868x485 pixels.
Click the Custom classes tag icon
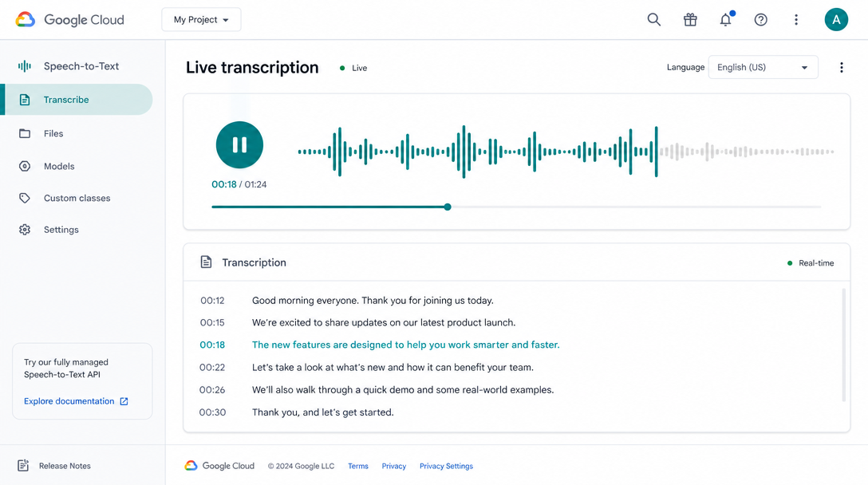tap(25, 198)
